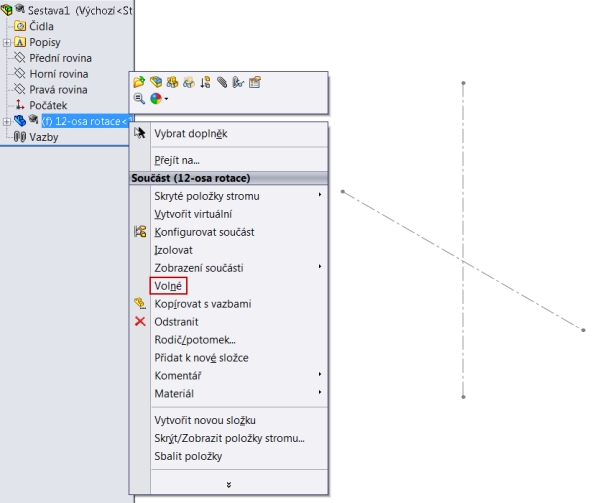Image resolution: width=600 pixels, height=503 pixels.
Task: Open the Materiál submenu arrow
Action: coord(320,392)
